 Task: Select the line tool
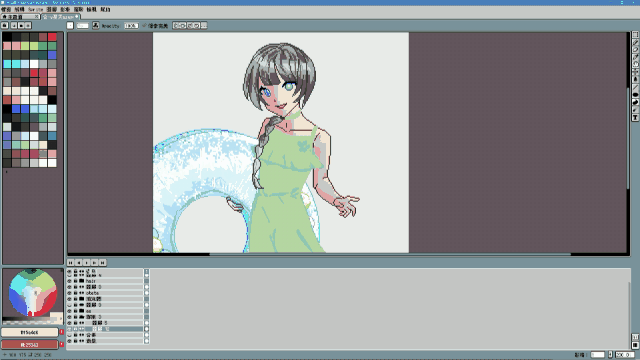pyautogui.click(x=635, y=87)
